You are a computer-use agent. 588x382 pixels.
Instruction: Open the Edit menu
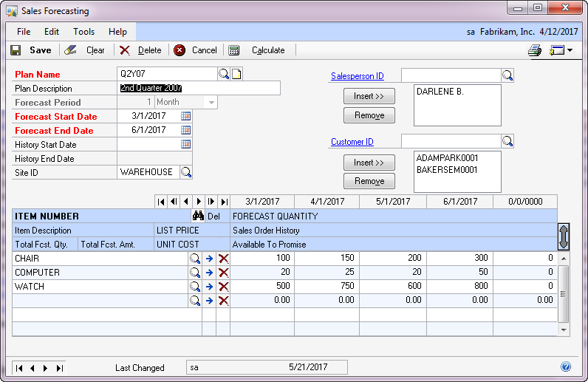pyautogui.click(x=52, y=32)
